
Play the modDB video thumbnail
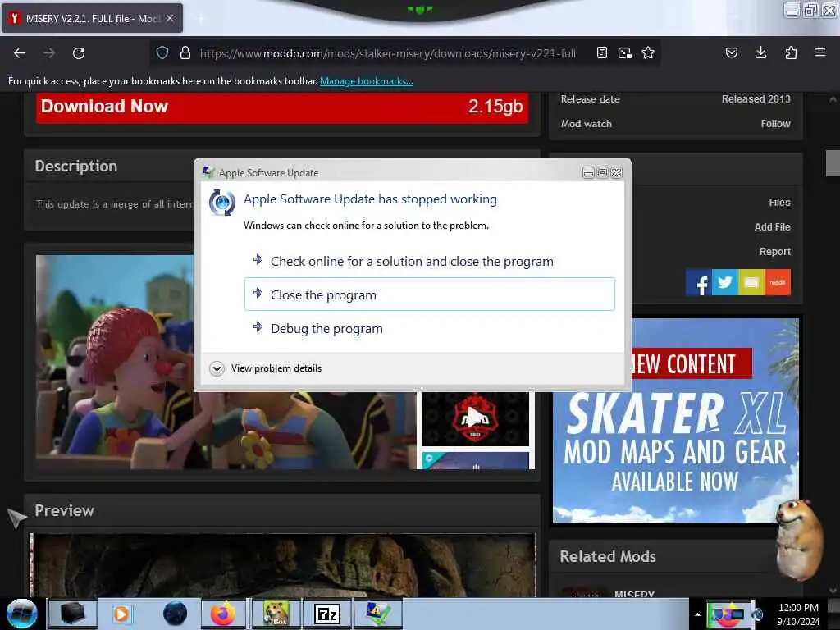[x=475, y=418]
